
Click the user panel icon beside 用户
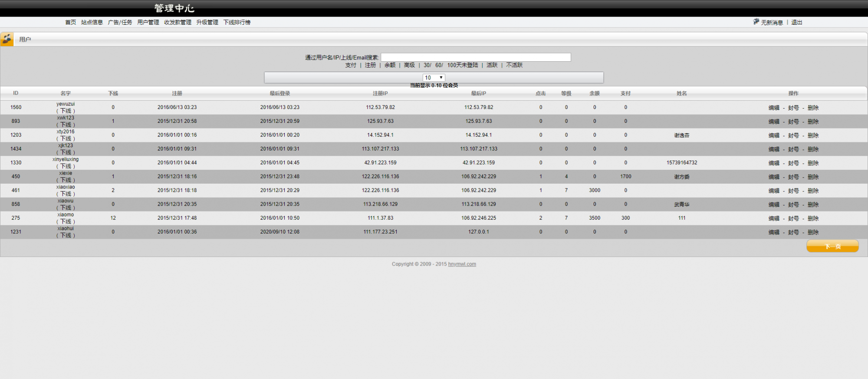[x=7, y=39]
